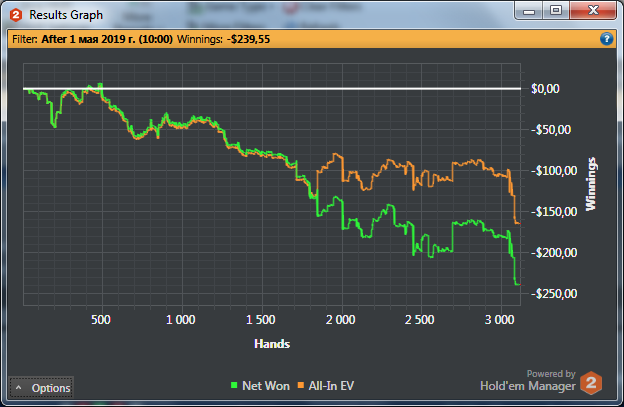The height and width of the screenshot is (407, 624).
Task: Click the vertical 'Winnings' axis title
Action: click(x=591, y=184)
